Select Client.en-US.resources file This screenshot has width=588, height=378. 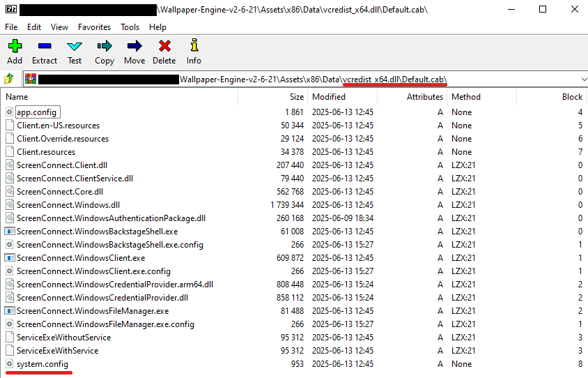pos(58,126)
